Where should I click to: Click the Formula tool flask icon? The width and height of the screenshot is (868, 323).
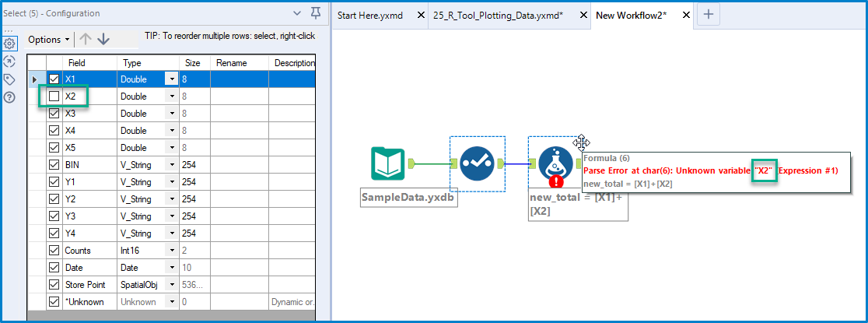tap(555, 163)
